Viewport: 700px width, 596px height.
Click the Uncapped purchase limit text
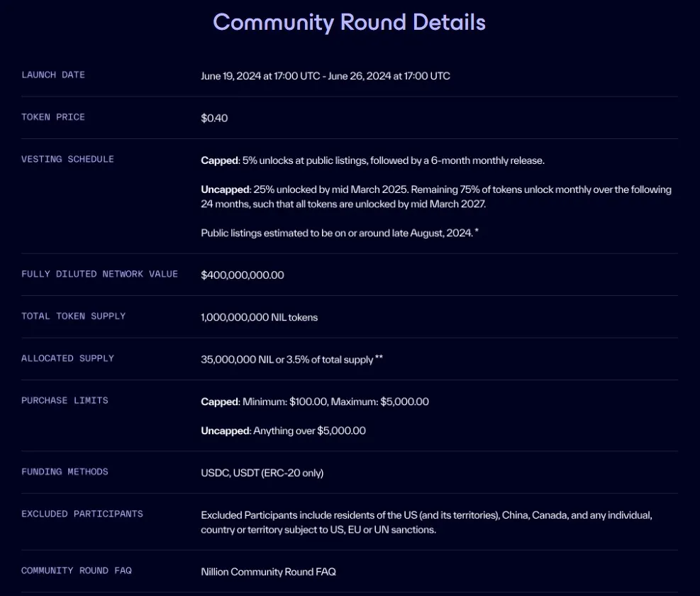(x=284, y=431)
